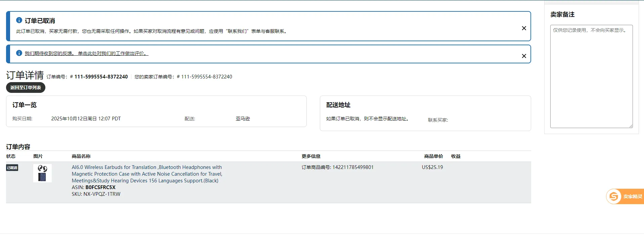This screenshot has width=644, height=235.
Task: Click the 已取消 status badge
Action: coord(12,168)
